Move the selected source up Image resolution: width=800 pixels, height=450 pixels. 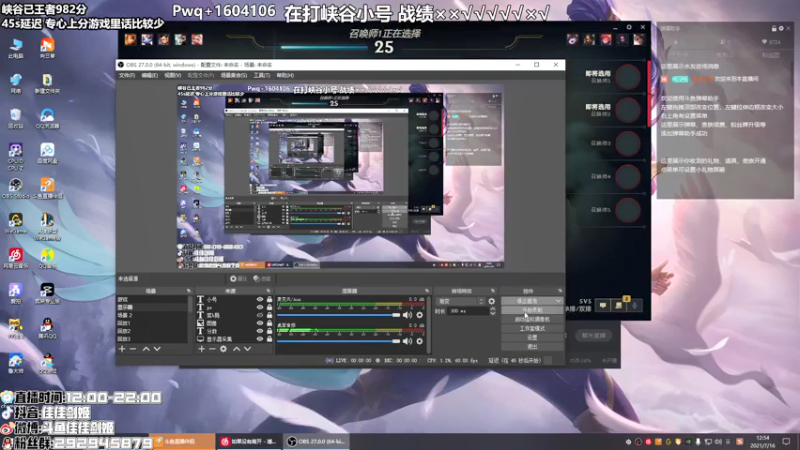click(236, 349)
